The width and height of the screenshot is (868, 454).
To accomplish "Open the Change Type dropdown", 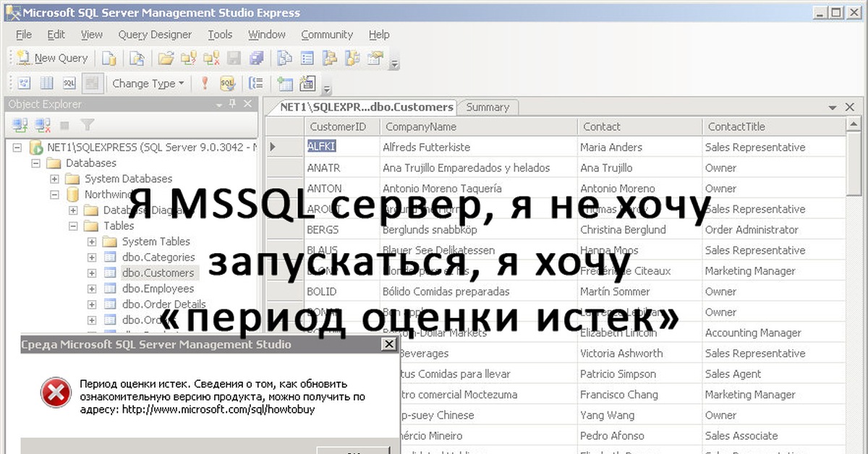I will (148, 83).
